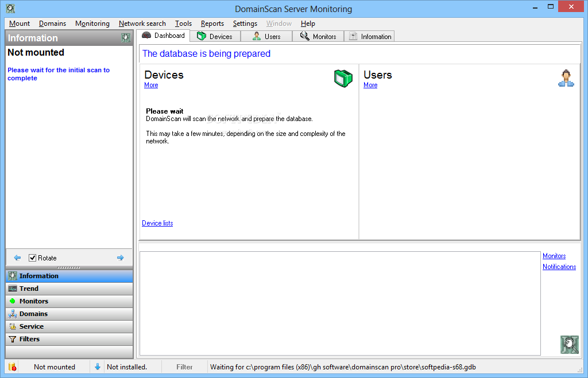The image size is (588, 378).
Task: Click 'Please wait for the initial scan' message
Action: point(59,74)
